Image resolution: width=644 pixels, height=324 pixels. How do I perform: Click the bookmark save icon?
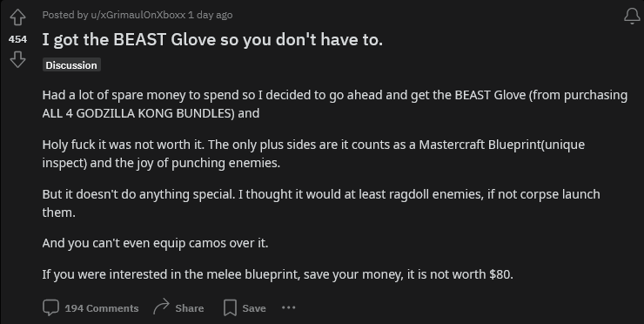[x=230, y=308]
